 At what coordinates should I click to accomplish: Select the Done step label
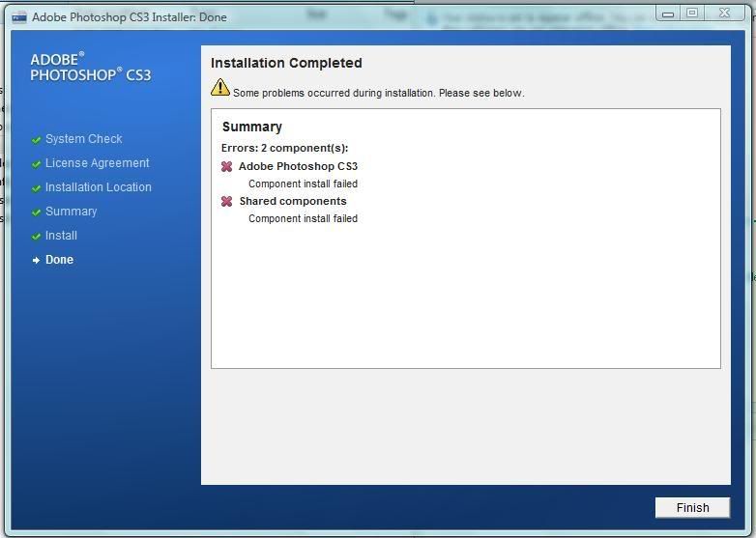click(59, 259)
